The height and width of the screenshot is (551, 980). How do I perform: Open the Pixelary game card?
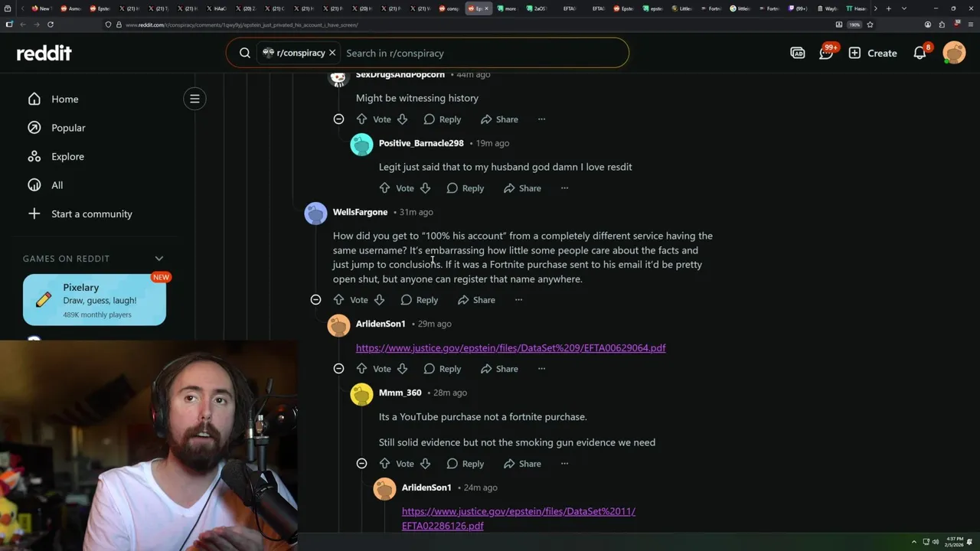click(94, 300)
